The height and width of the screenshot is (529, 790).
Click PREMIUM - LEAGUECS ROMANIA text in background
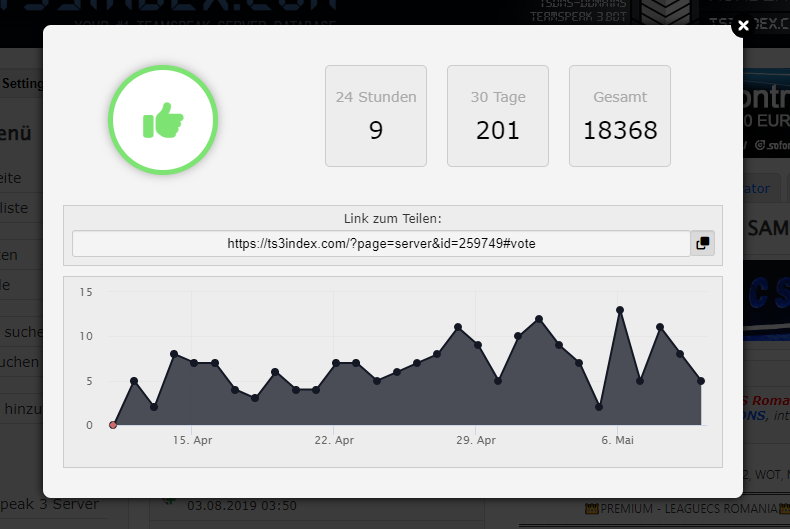(689, 509)
